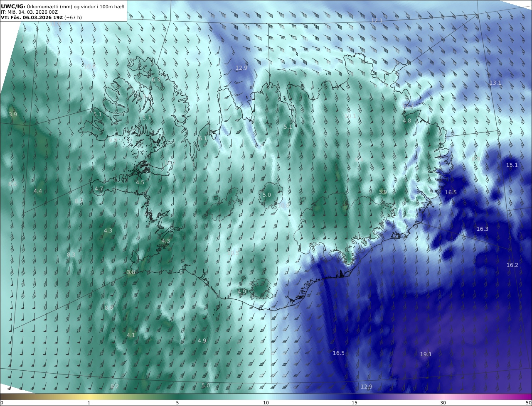Click the color scale tick label 30
The image size is (532, 406).
(443, 403)
